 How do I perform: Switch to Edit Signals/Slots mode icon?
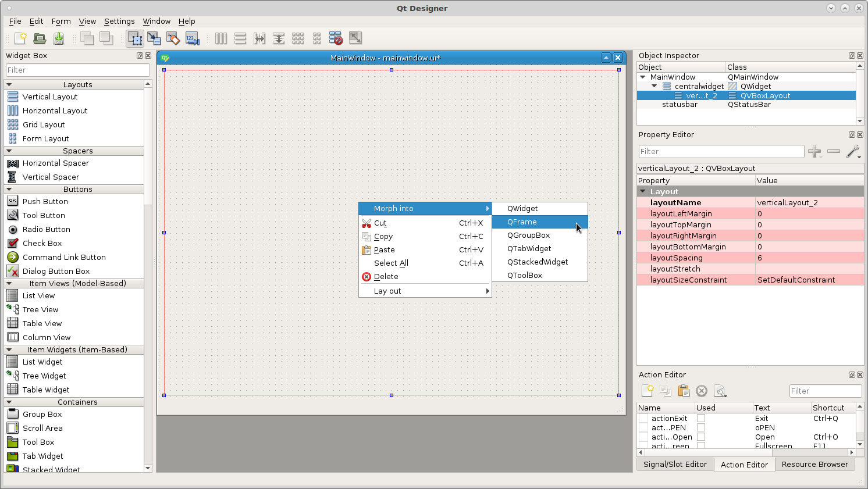(154, 38)
